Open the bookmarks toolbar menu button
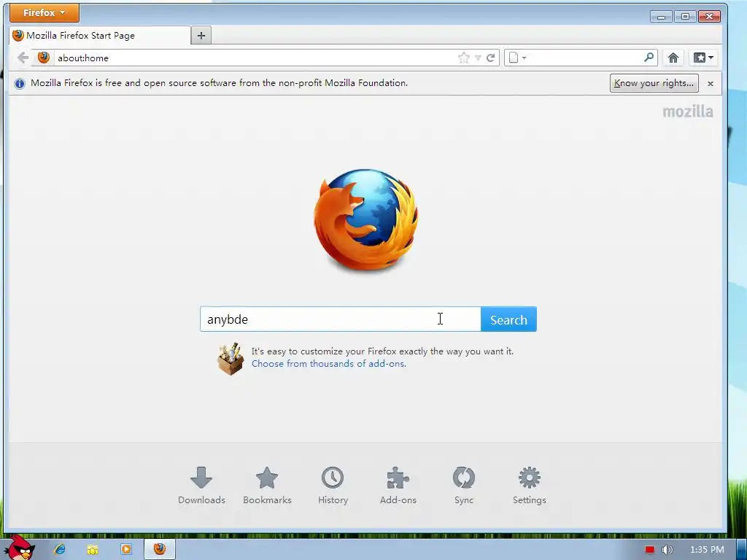The width and height of the screenshot is (747, 560). click(703, 58)
